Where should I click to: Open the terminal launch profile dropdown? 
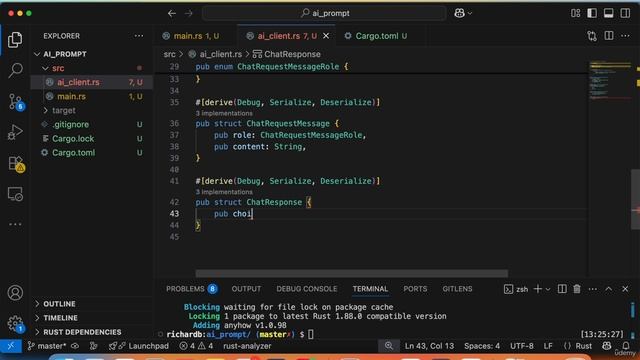tap(548, 289)
